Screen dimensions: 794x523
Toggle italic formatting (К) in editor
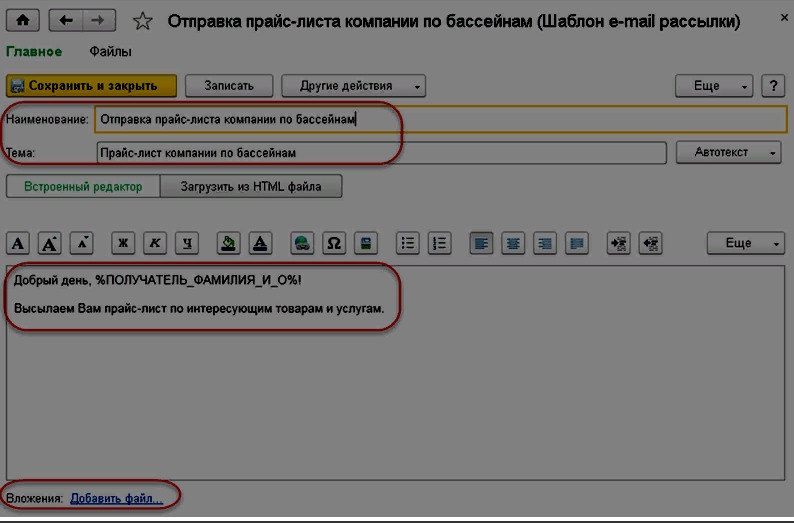tap(155, 242)
